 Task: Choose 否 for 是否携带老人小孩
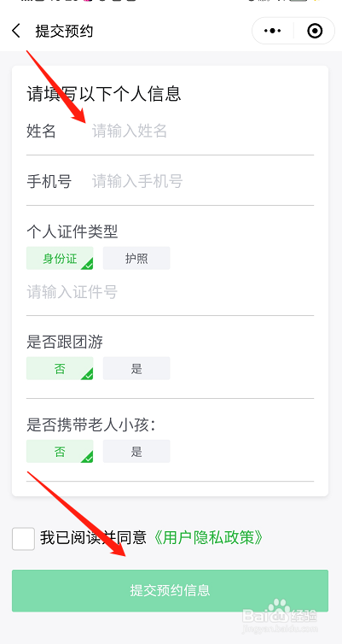click(60, 451)
